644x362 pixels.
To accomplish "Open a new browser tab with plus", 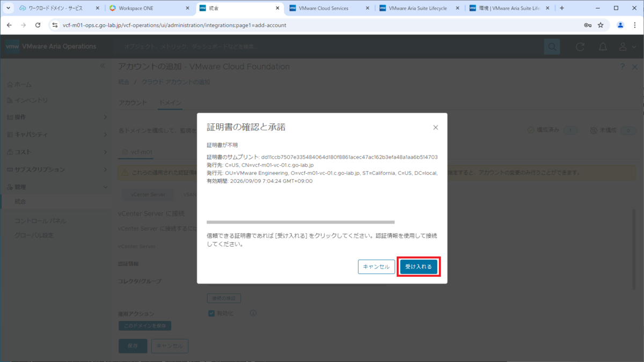I will (x=562, y=9).
